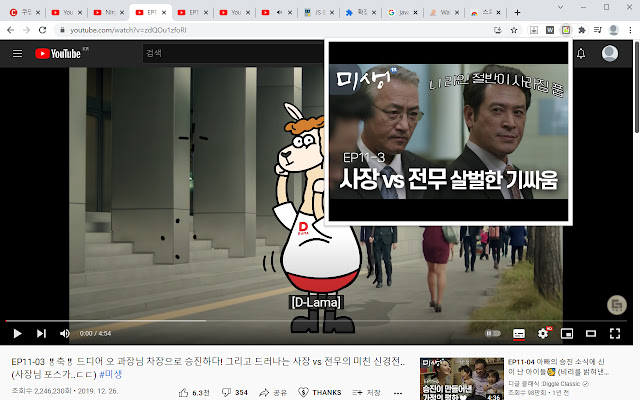Open the media control playlist icon
The width and height of the screenshot is (640, 400).
[x=598, y=30]
